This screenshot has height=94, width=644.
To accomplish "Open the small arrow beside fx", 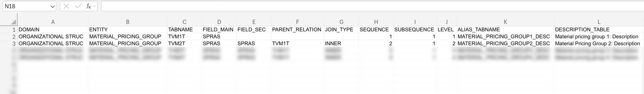I will coord(94,6).
